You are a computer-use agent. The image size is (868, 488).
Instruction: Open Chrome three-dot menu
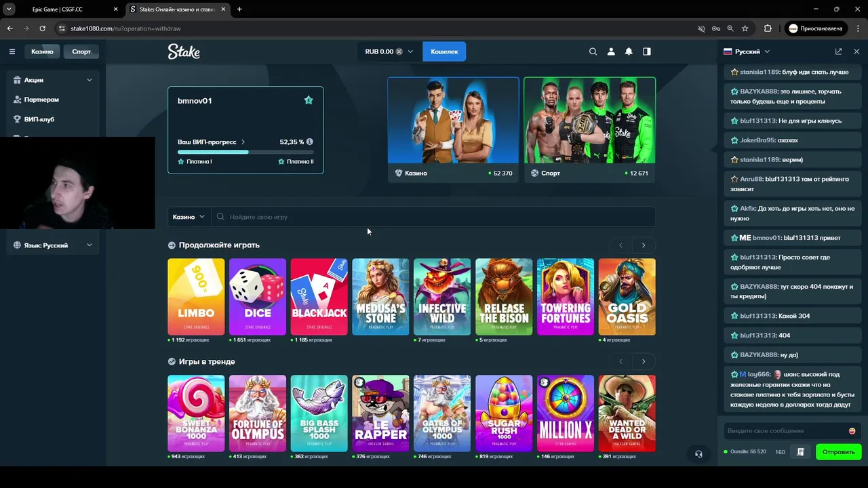856,28
